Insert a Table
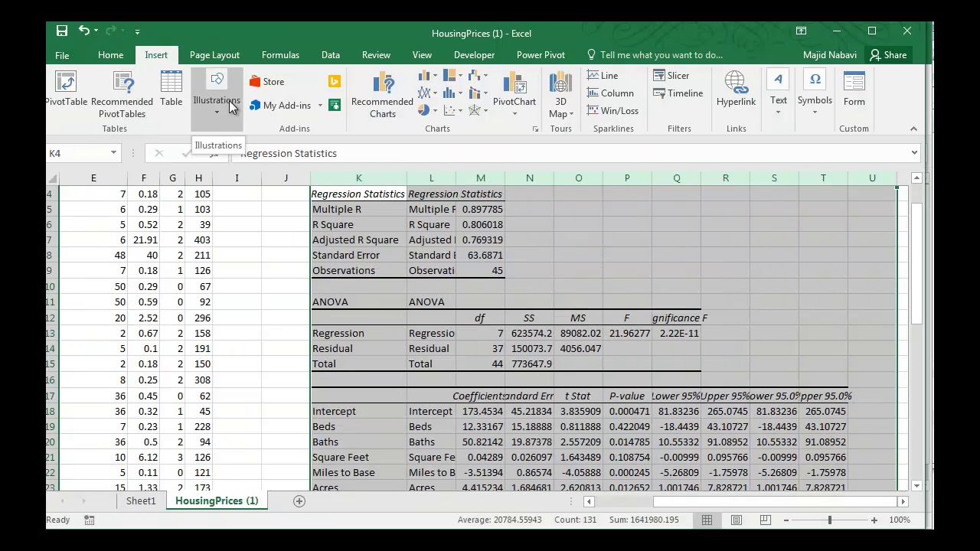Viewport: 980px width, 551px height. tap(171, 90)
